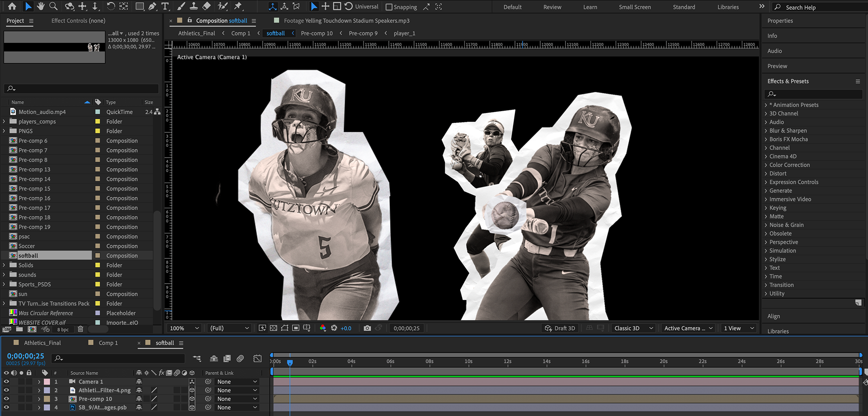Click the project thumbnail preview
This screenshot has height=416, width=868.
tap(54, 47)
